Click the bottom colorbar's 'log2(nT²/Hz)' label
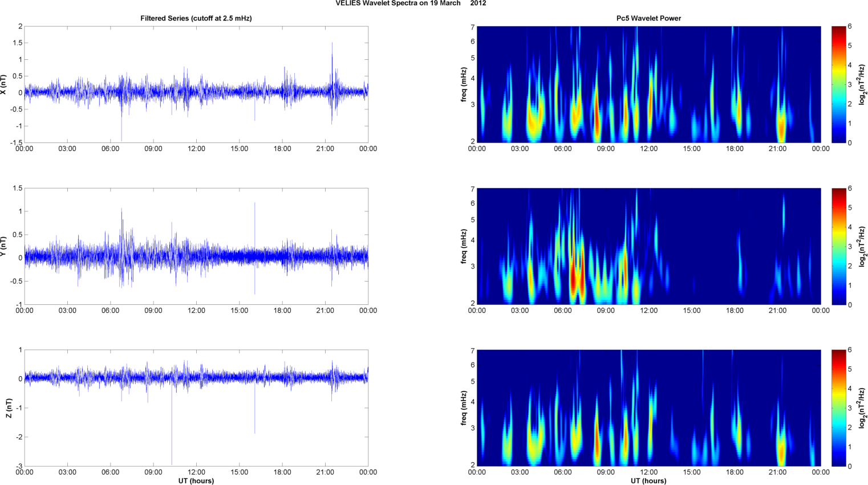The width and height of the screenshot is (868, 485). pos(862,408)
